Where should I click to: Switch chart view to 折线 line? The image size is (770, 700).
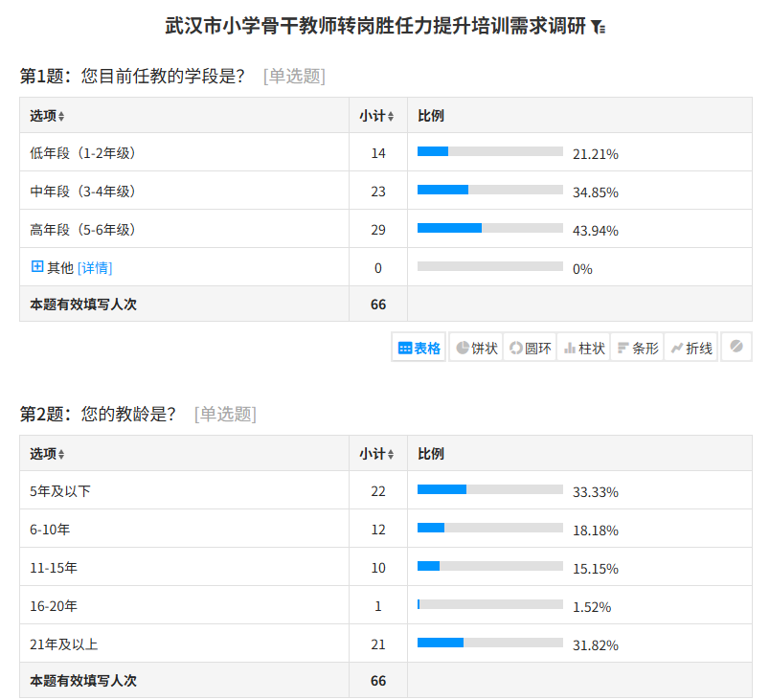tap(691, 348)
